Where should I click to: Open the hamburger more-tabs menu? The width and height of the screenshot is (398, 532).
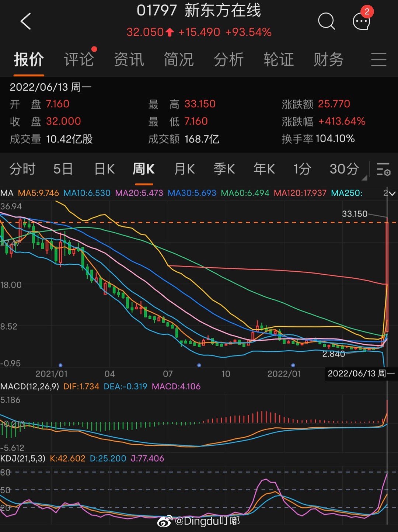point(378,60)
